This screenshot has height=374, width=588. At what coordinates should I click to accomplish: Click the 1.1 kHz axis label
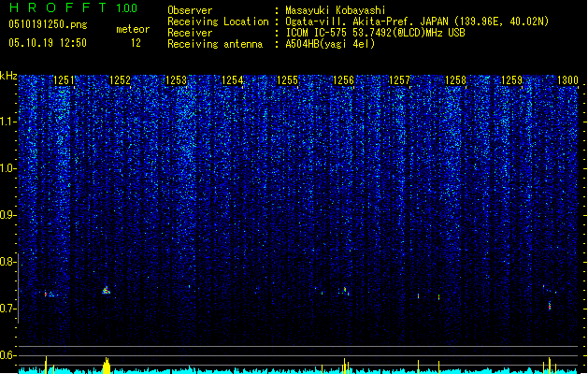coord(7,122)
